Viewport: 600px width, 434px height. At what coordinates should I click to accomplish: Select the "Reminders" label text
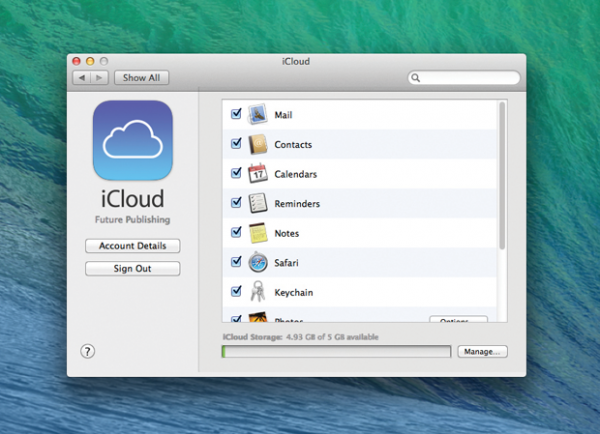pyautogui.click(x=297, y=204)
